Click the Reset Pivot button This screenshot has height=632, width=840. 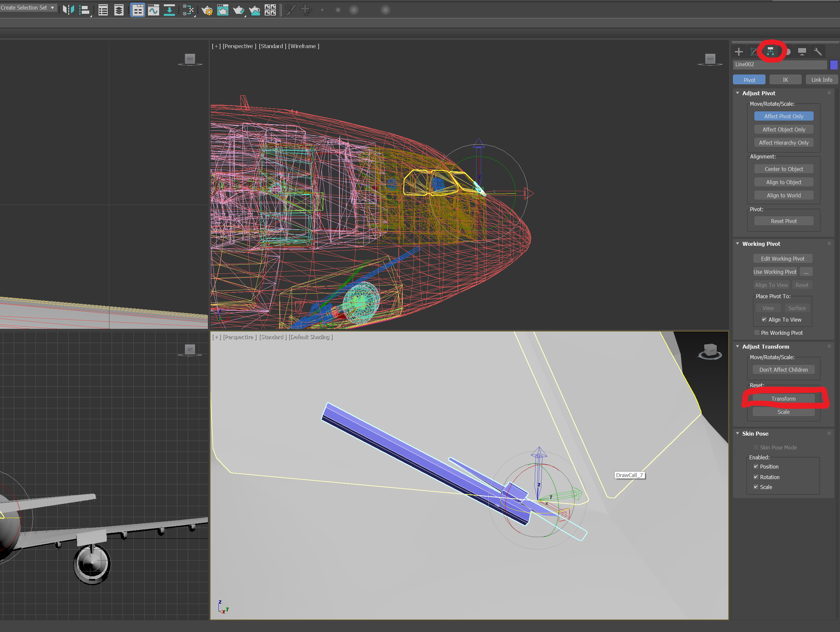(x=783, y=221)
